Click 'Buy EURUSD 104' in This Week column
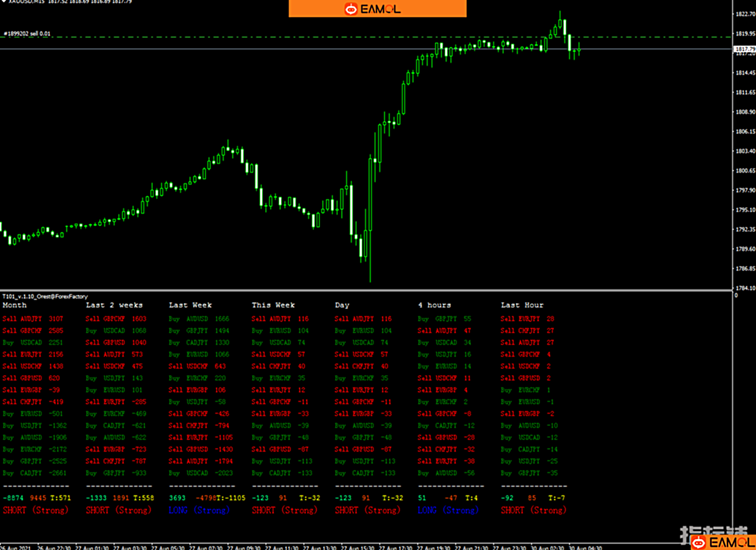 pos(280,330)
